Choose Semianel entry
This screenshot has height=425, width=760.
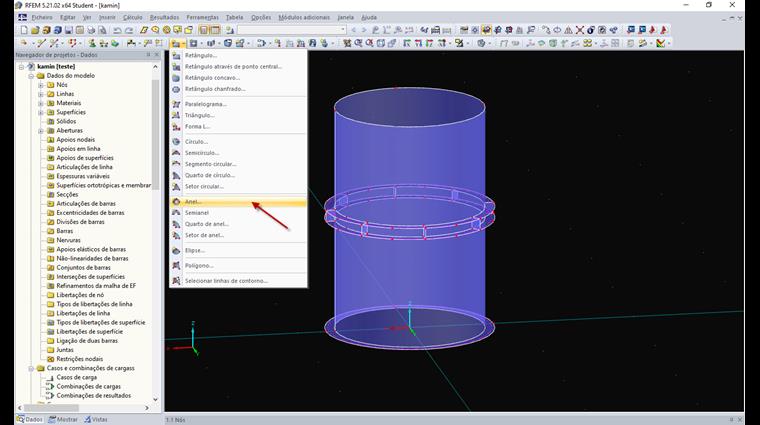[x=238, y=213]
